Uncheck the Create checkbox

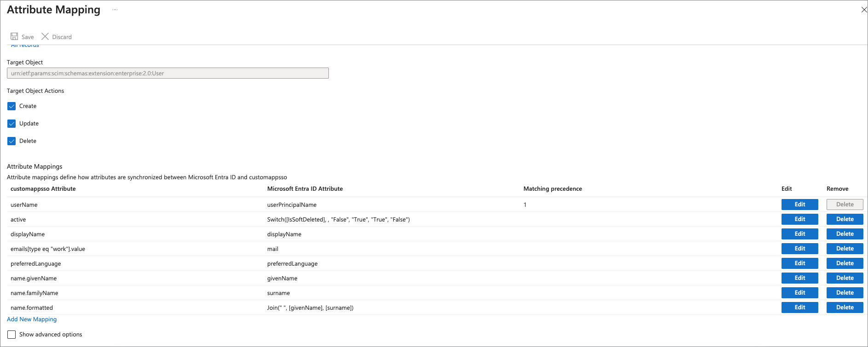pyautogui.click(x=11, y=106)
